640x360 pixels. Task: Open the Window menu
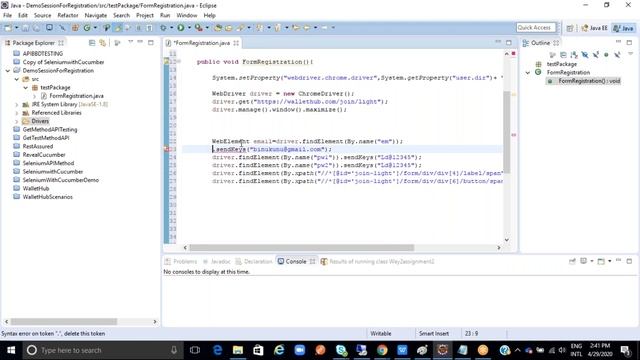point(187,16)
